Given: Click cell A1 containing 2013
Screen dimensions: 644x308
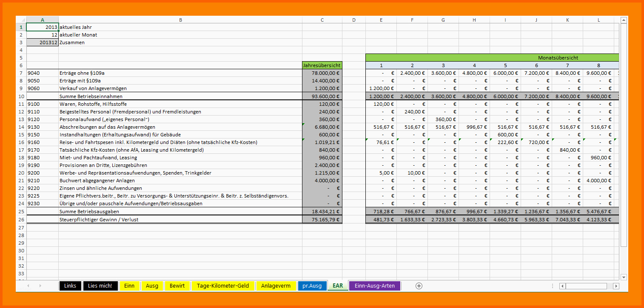Looking at the screenshot, I should click(x=43, y=27).
